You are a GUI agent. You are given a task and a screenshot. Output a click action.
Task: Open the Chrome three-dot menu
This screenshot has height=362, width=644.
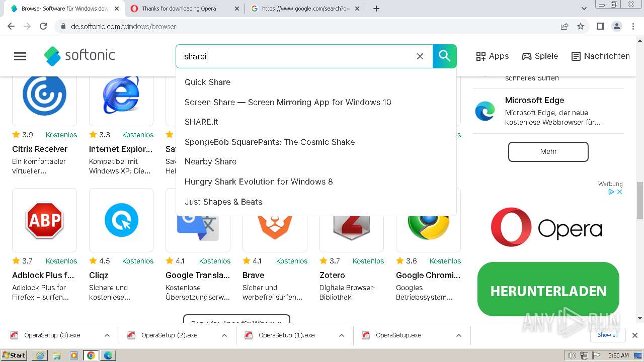(633, 27)
